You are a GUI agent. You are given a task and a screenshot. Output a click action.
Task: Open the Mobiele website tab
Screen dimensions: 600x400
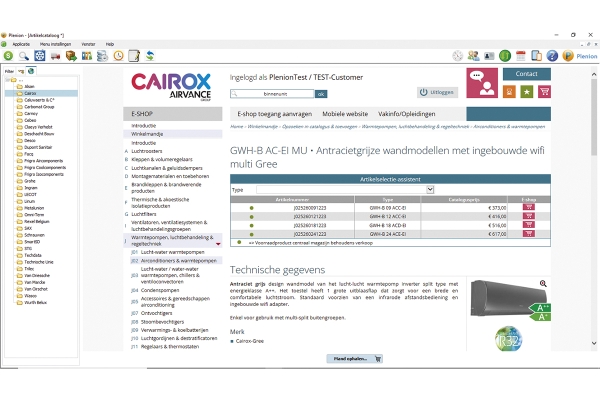pyautogui.click(x=345, y=114)
